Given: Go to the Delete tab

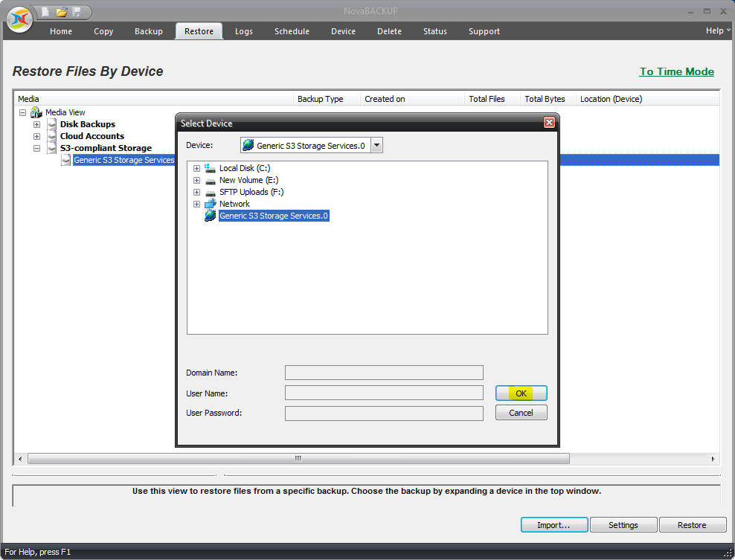Looking at the screenshot, I should (x=390, y=31).
